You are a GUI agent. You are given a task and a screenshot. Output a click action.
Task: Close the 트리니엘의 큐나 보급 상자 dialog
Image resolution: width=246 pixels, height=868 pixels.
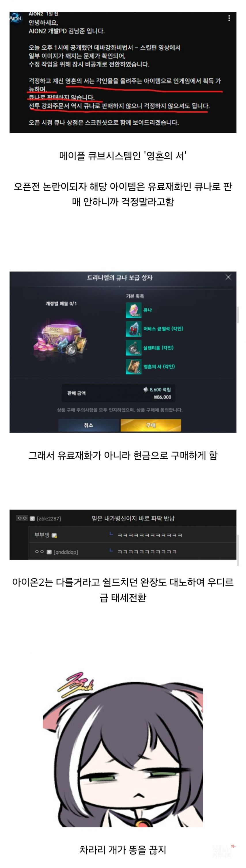[228, 277]
